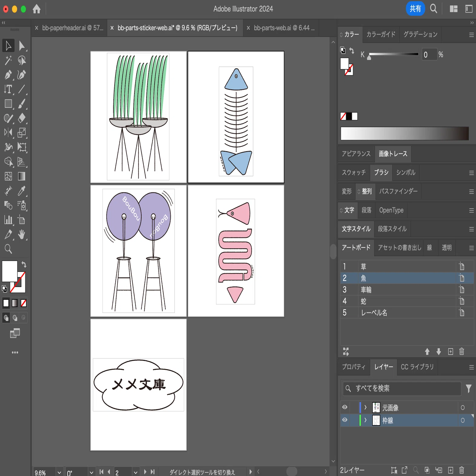This screenshot has width=476, height=476.
Task: Open the artboard navigation dropdown
Action: point(135,472)
